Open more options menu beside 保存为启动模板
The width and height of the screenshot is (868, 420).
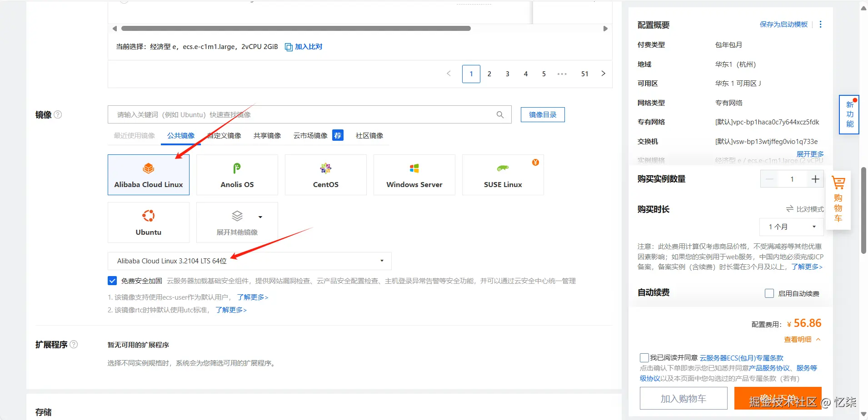pos(820,25)
